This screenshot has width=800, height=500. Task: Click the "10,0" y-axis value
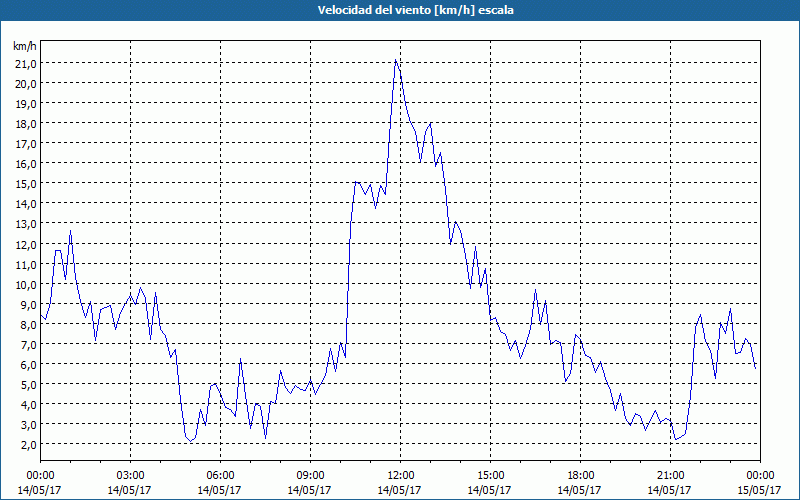tap(27, 284)
